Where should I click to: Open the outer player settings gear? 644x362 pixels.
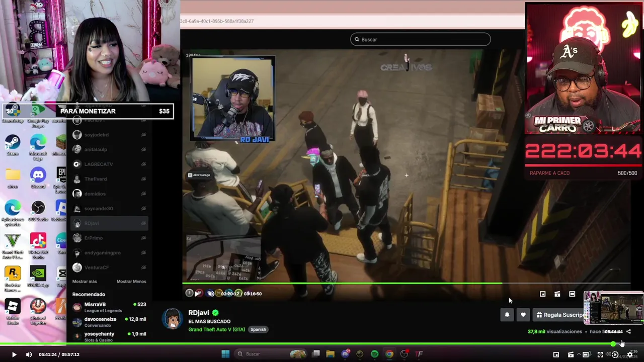click(x=629, y=354)
